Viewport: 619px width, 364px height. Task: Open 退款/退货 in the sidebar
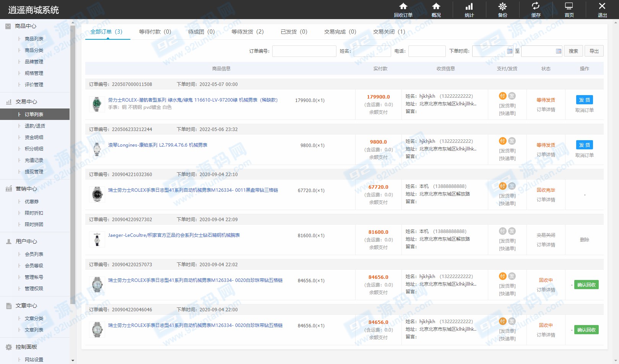pos(35,126)
